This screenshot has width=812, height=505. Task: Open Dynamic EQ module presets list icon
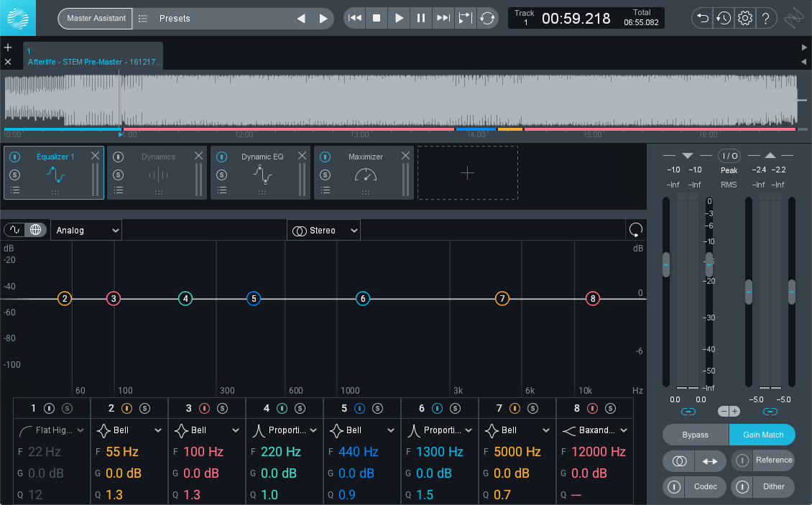pyautogui.click(x=222, y=190)
